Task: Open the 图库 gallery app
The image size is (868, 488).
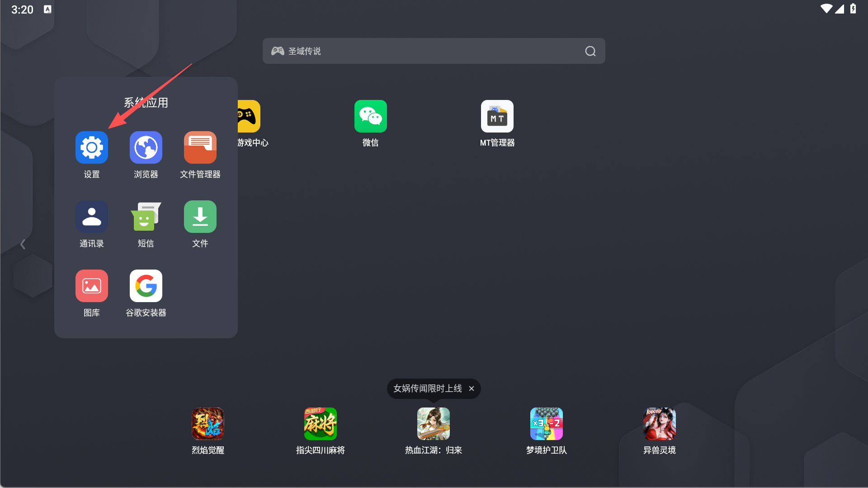Action: 91,285
